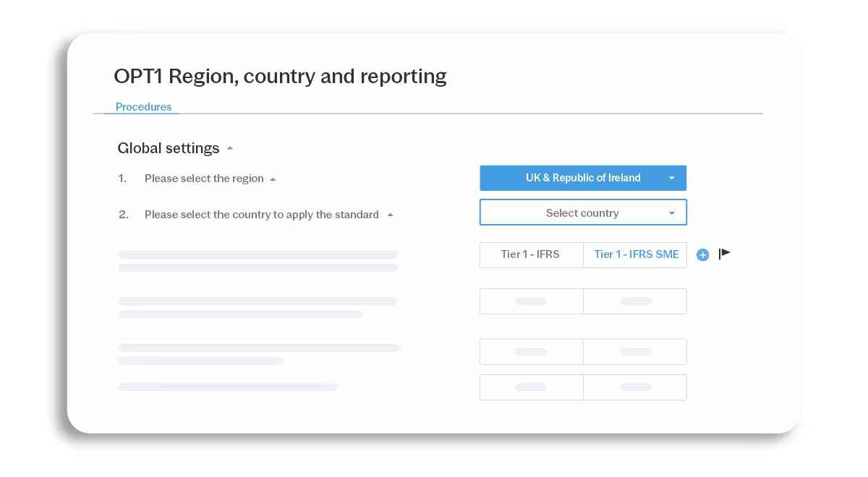Image resolution: width=868 pixels, height=477 pixels.
Task: Choose Tier 1 - IFRS option
Action: tap(531, 254)
